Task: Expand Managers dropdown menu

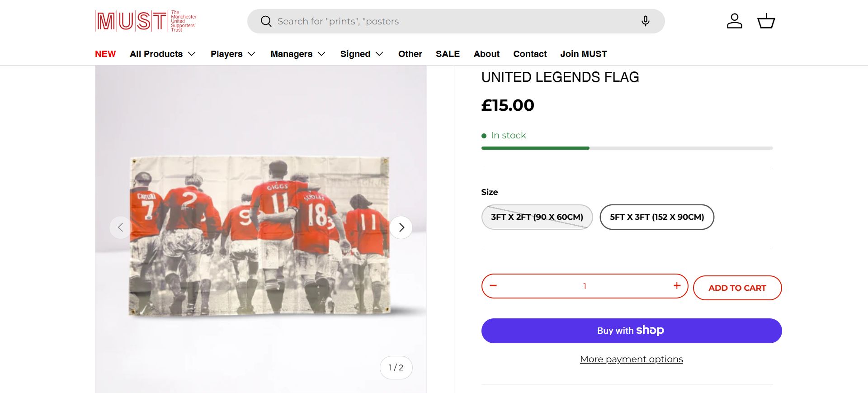Action: pyautogui.click(x=298, y=54)
